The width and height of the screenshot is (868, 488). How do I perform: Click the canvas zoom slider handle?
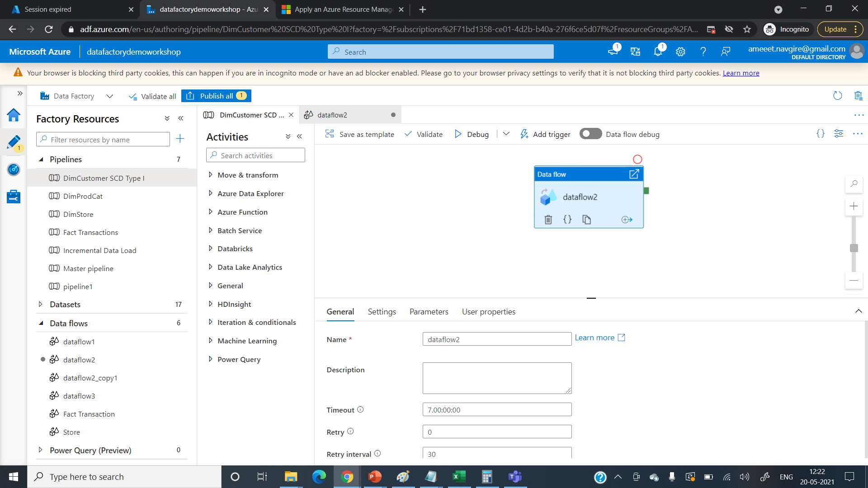854,248
